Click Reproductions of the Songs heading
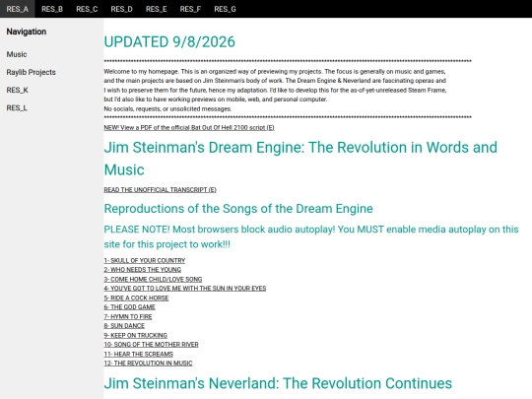Viewport: 532px width, 399px height. 238,208
